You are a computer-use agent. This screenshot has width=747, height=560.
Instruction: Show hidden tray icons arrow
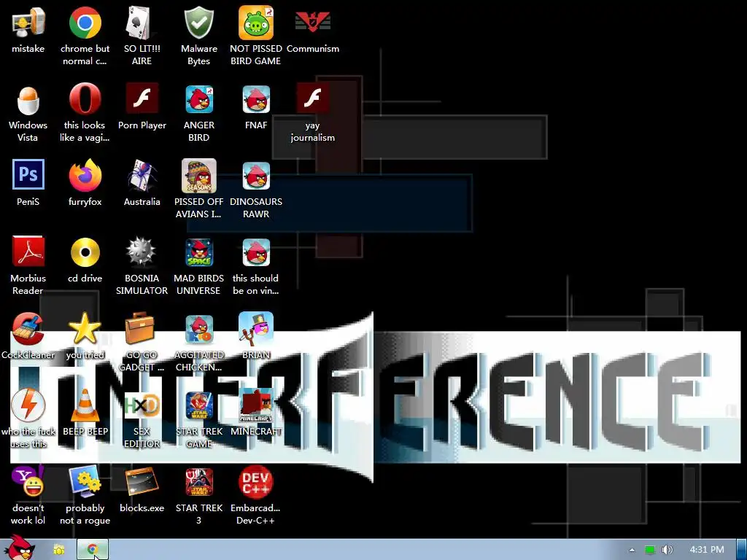[632, 550]
